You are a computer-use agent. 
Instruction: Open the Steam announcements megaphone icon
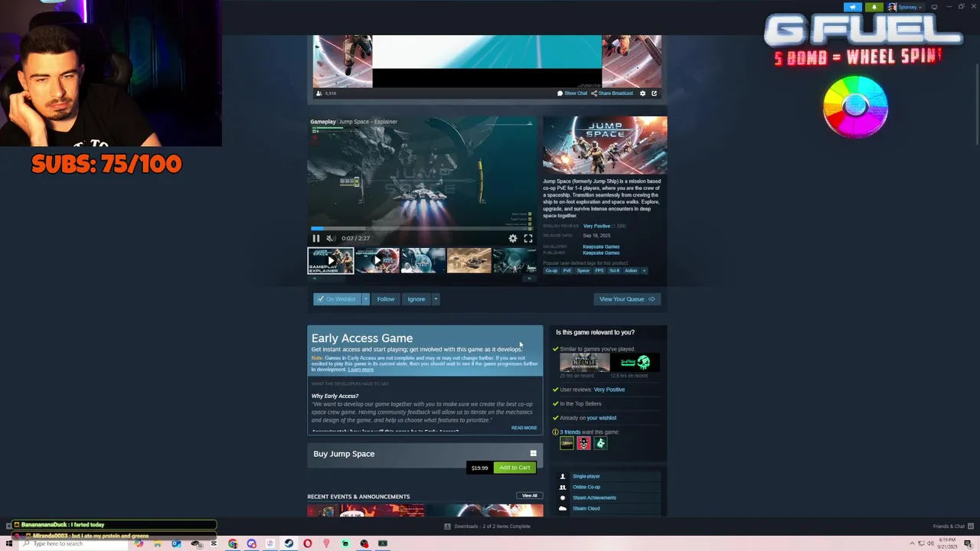click(853, 7)
